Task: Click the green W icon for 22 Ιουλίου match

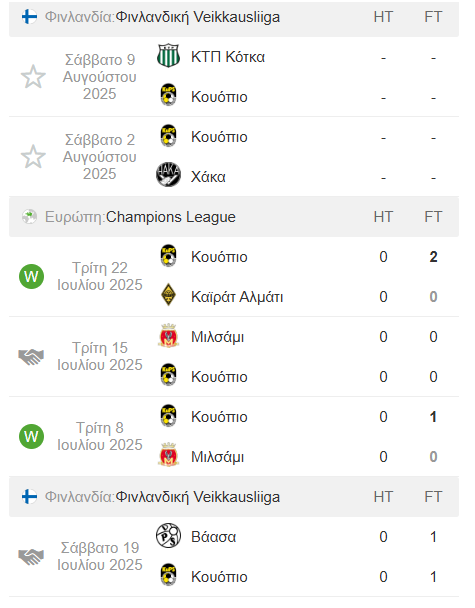Action: click(x=31, y=276)
